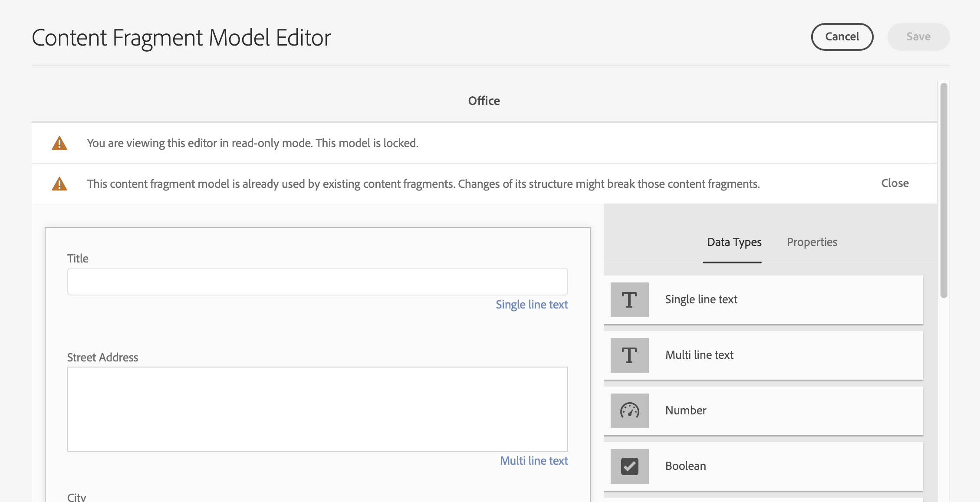The height and width of the screenshot is (502, 980).
Task: Select the Number data type label
Action: [x=686, y=410]
